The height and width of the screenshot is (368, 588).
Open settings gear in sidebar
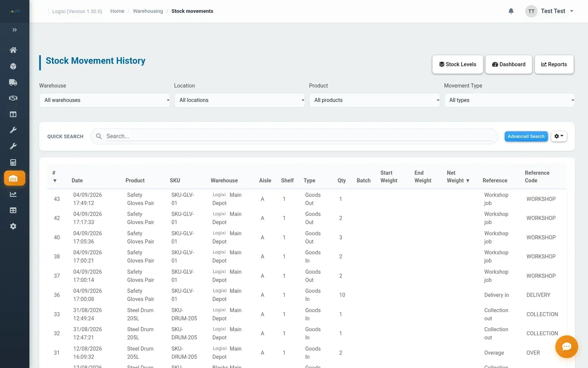[x=13, y=226]
